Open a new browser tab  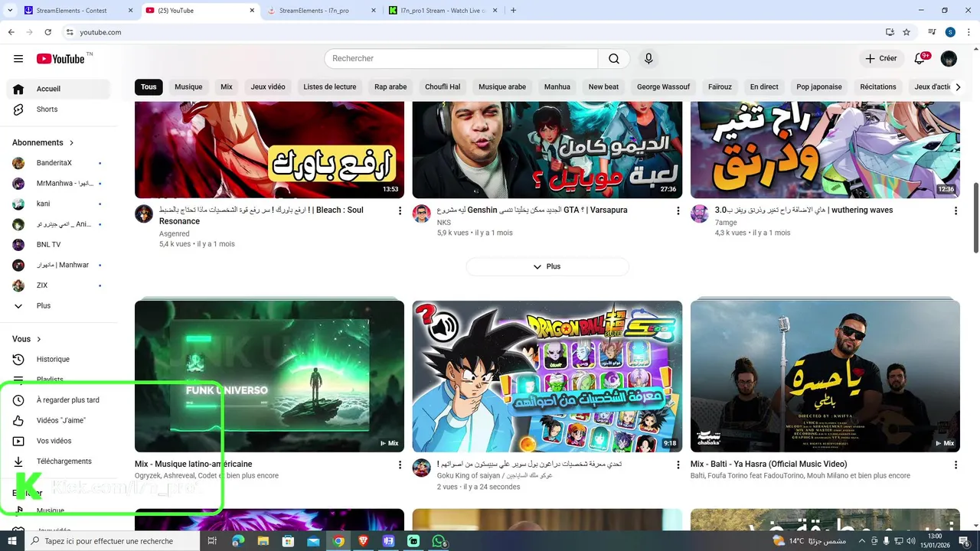(513, 11)
